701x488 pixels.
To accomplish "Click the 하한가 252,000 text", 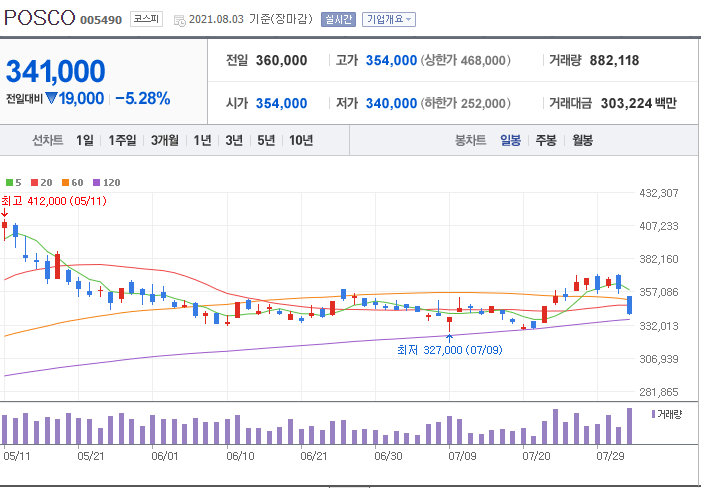I will [465, 103].
